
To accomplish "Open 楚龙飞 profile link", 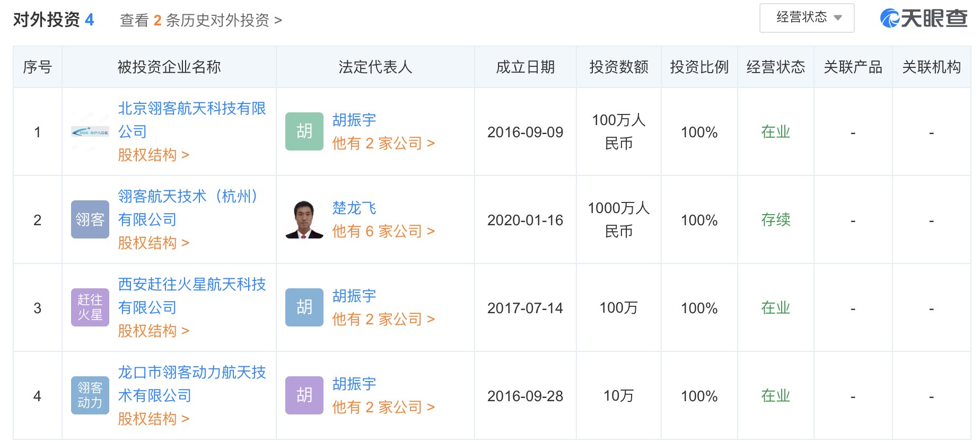I will (x=354, y=208).
